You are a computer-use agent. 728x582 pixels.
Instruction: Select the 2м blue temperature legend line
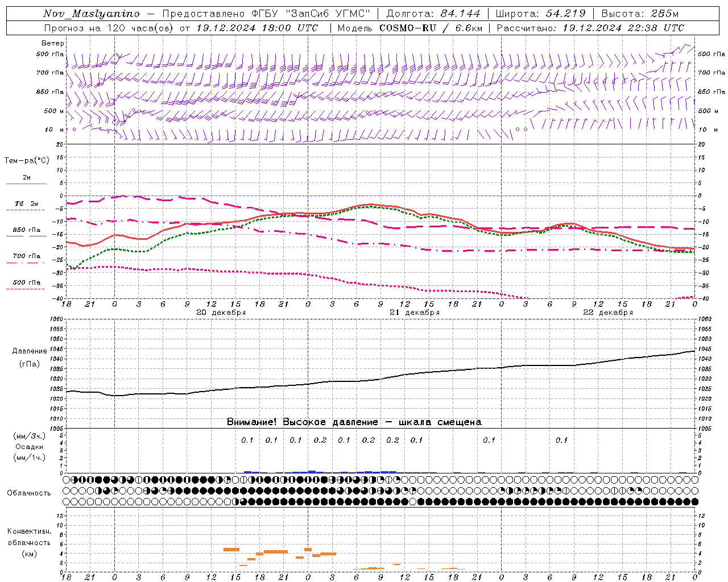tap(27, 180)
